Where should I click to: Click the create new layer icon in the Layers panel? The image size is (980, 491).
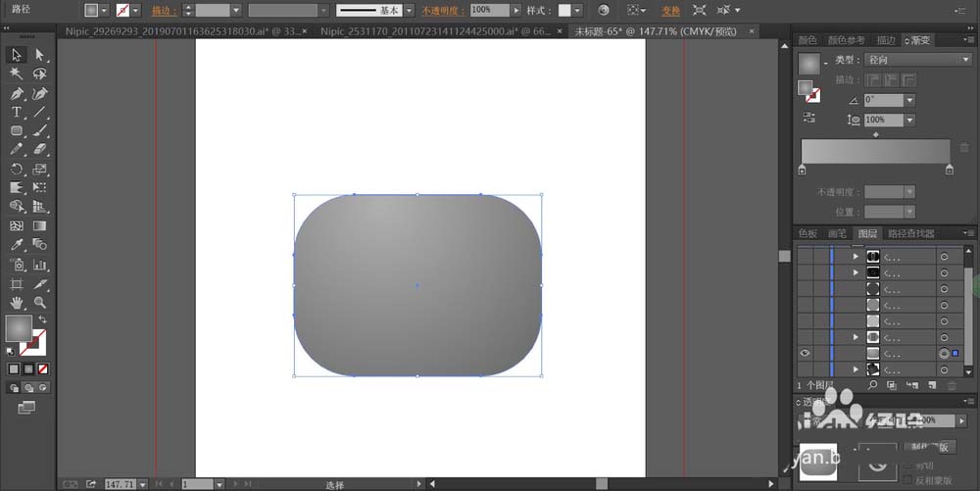click(x=932, y=386)
